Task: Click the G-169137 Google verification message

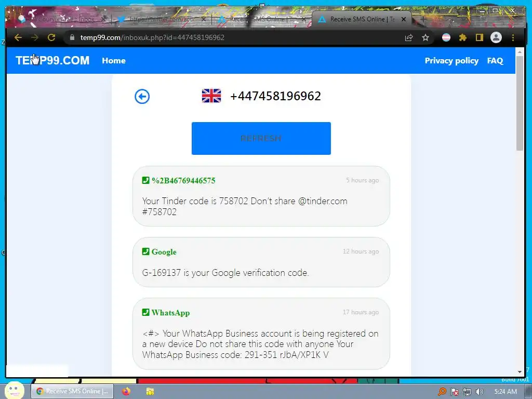Action: click(x=225, y=273)
